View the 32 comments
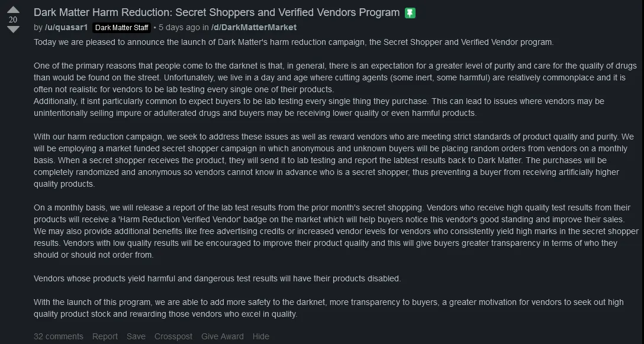Viewport: 644px width, 344px height. coord(58,336)
